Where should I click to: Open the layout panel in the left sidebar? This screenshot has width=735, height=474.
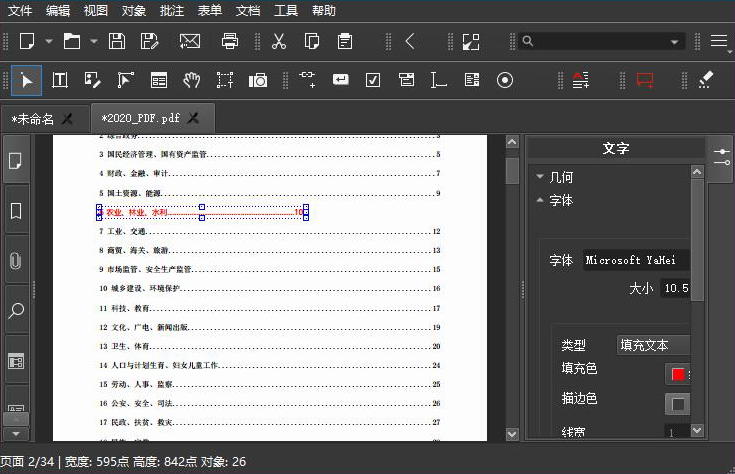(16, 361)
